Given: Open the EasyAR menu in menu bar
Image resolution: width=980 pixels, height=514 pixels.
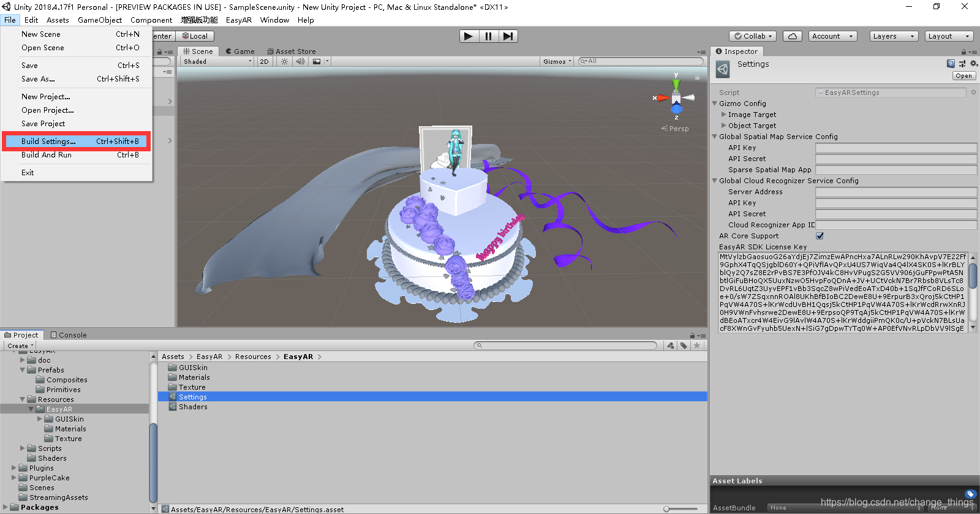Looking at the screenshot, I should coord(238,20).
